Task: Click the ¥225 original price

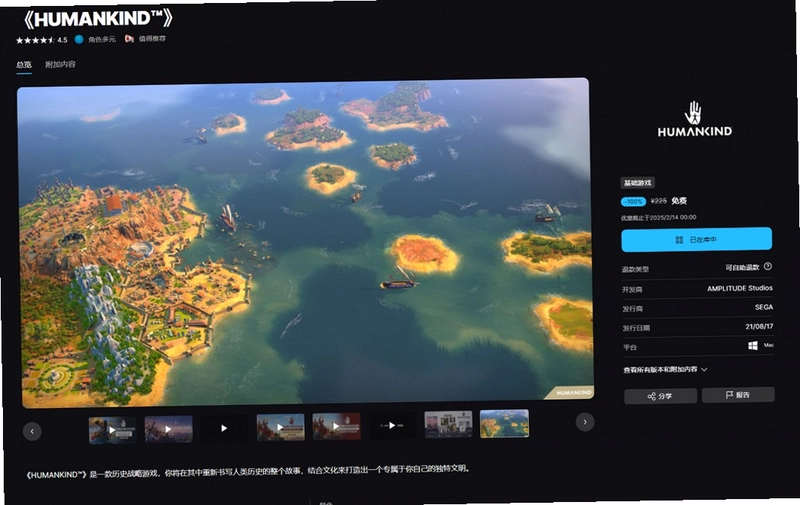Action: [x=659, y=201]
